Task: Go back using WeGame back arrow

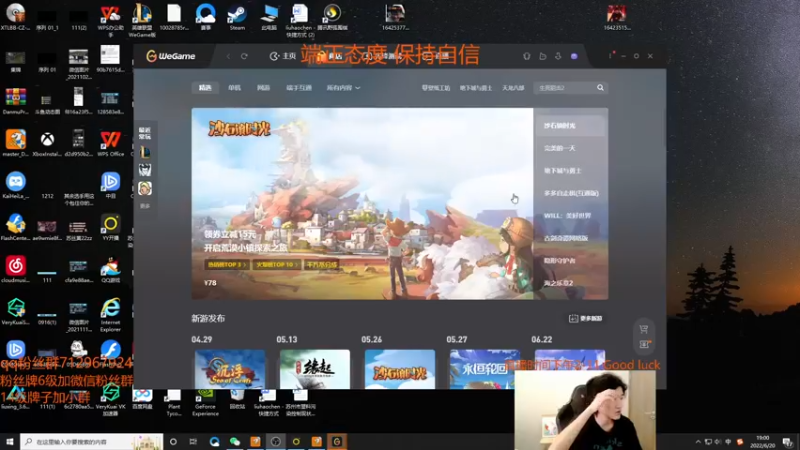Action: [x=228, y=56]
